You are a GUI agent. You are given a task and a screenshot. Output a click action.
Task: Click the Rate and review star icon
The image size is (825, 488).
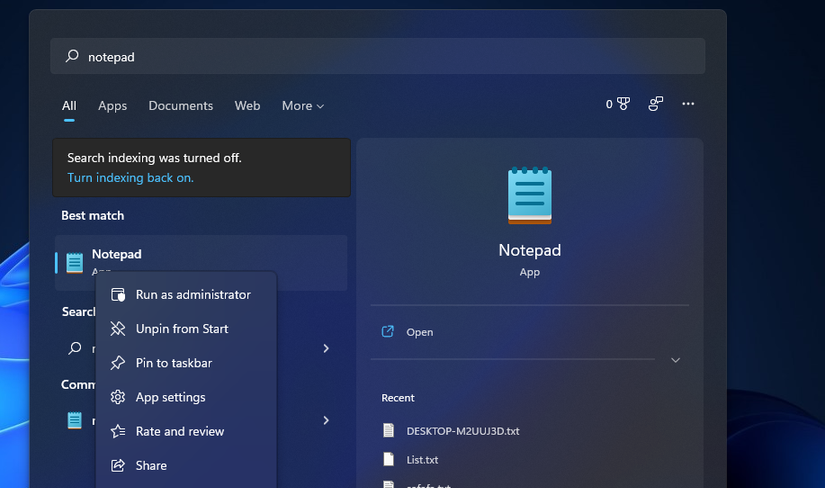(x=118, y=431)
